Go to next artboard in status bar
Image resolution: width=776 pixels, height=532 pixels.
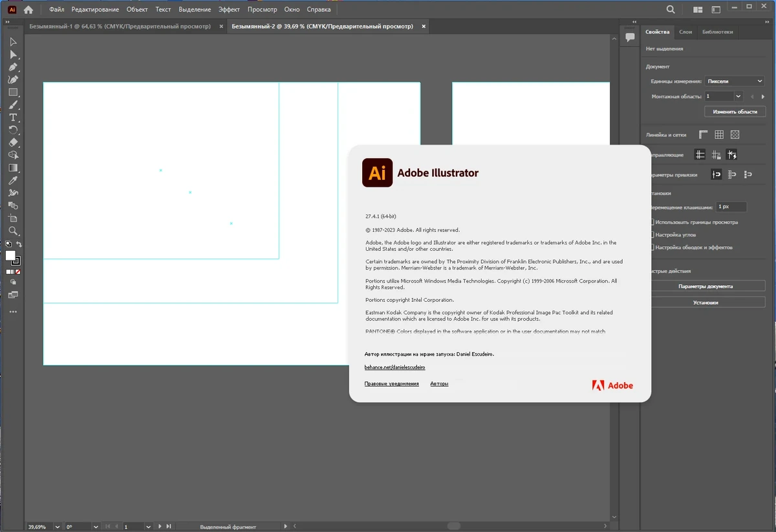(161, 527)
